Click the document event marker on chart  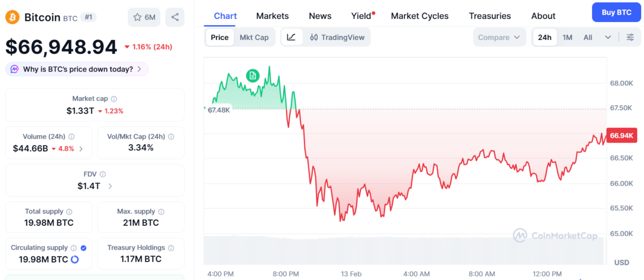click(x=253, y=76)
